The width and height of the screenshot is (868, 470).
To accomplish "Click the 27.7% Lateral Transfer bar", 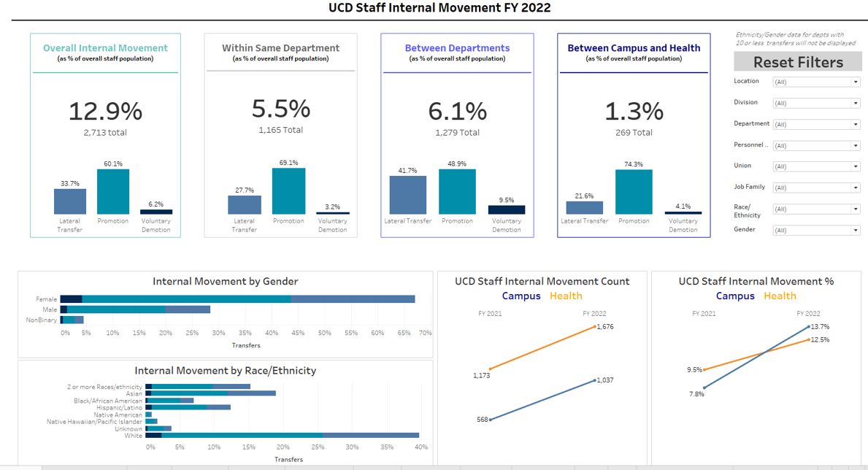I will 244,205.
